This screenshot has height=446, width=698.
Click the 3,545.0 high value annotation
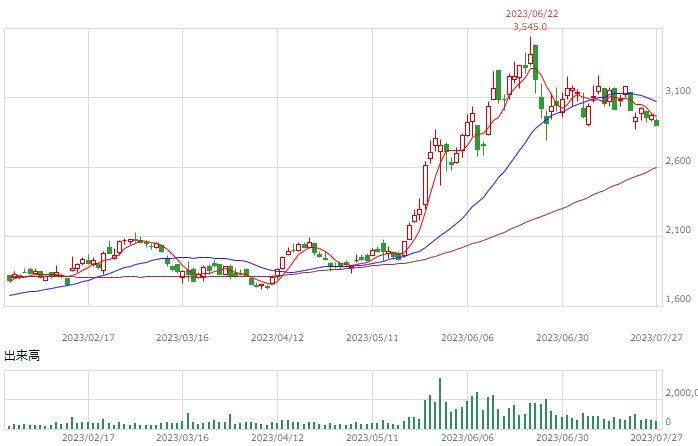coord(530,27)
